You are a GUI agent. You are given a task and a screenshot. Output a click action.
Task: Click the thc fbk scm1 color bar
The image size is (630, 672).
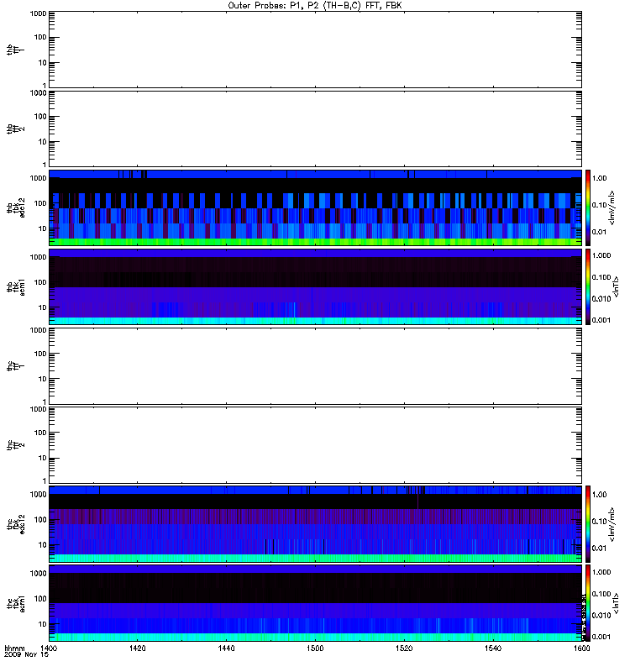(x=588, y=603)
